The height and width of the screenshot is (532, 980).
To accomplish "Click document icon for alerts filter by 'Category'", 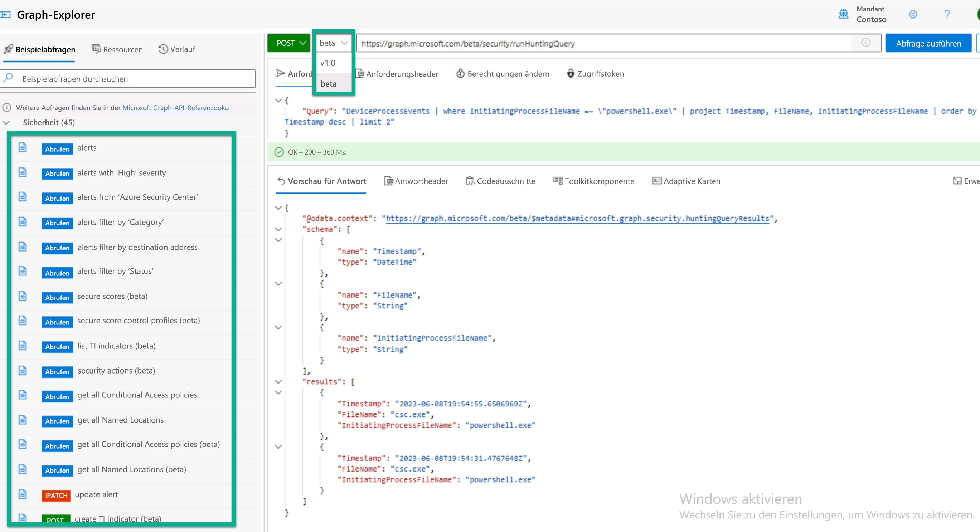I will (x=23, y=222).
